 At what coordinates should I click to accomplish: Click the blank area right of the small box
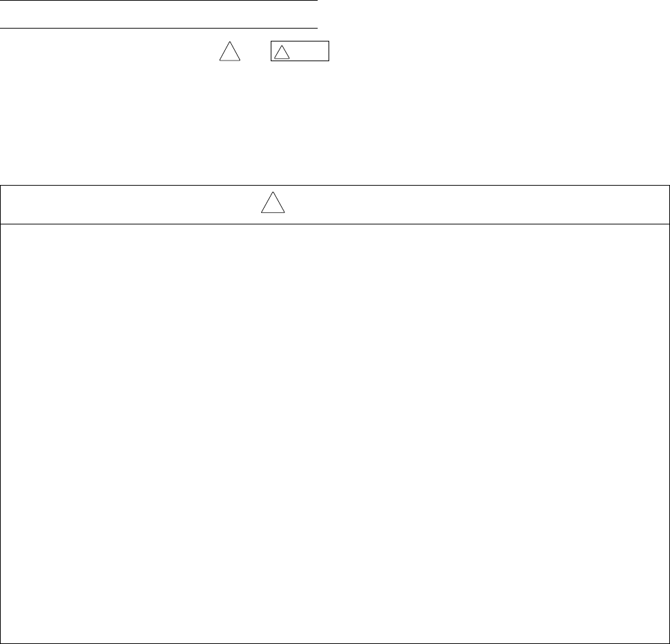pos(499,51)
